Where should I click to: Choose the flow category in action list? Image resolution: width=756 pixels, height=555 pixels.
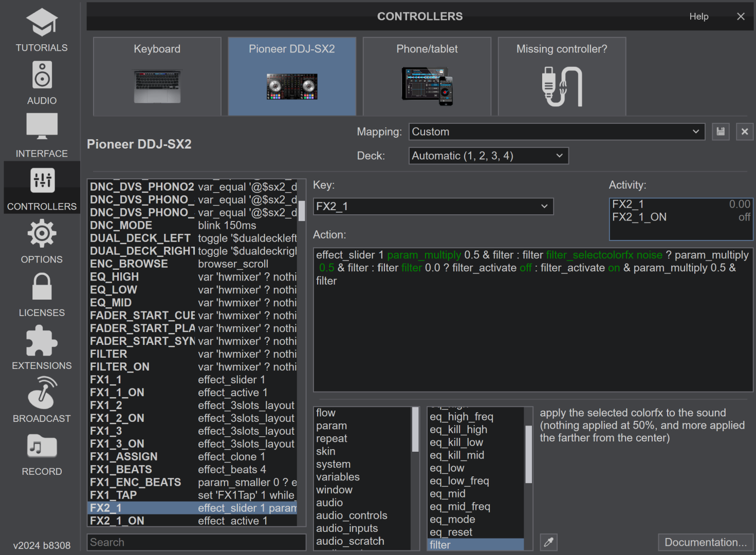363,413
